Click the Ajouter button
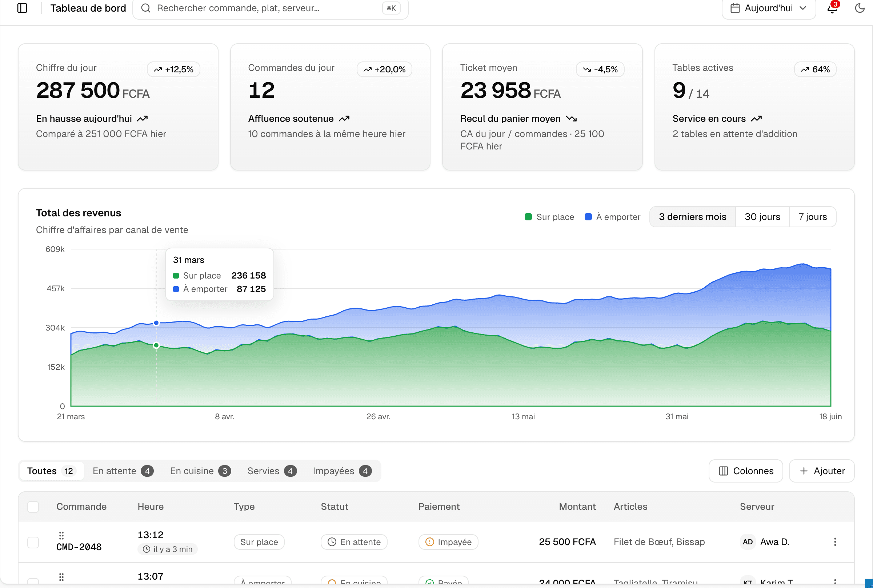873x588 pixels. pos(821,471)
